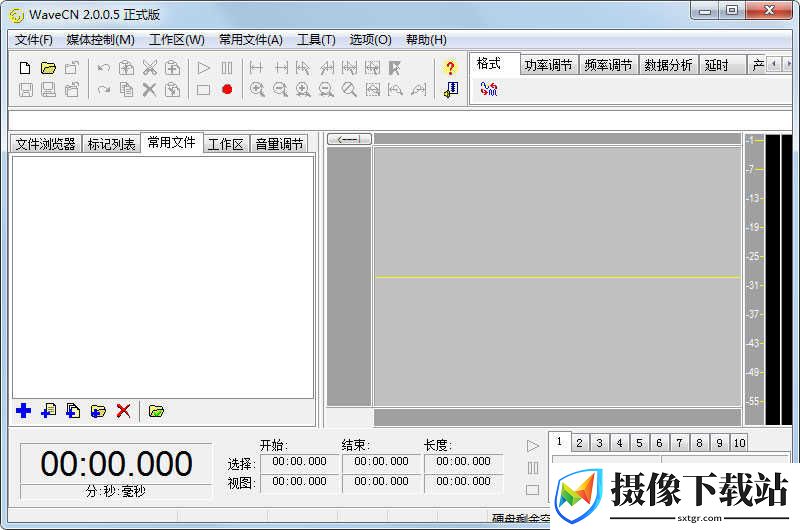Create a new file with the blank page icon

click(25, 68)
